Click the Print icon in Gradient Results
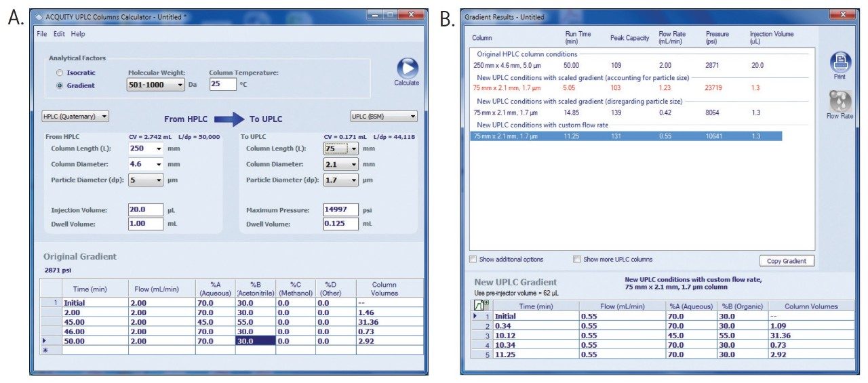 click(x=840, y=62)
